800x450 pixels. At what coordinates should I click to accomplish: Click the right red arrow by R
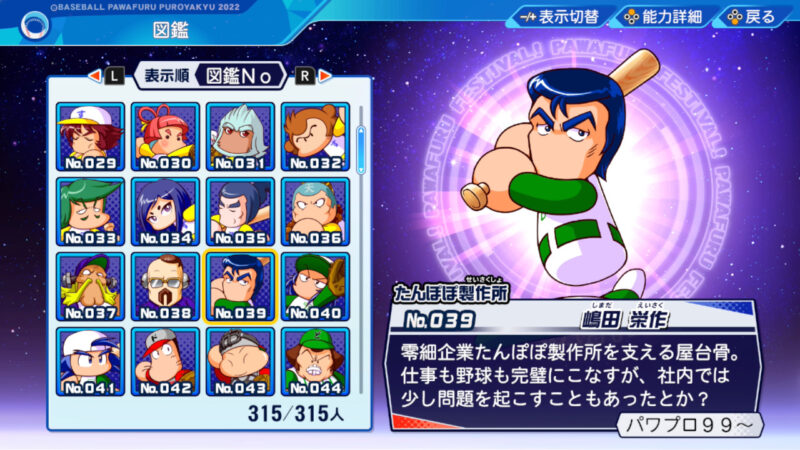point(325,76)
